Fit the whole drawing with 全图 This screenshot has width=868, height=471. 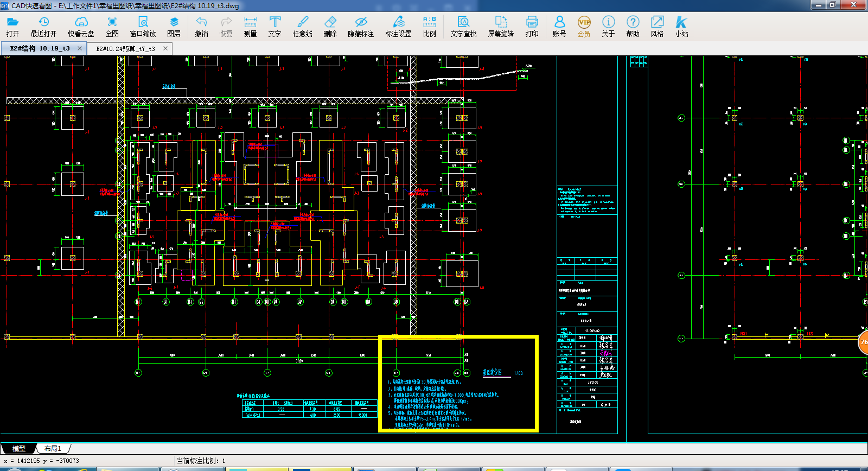[112, 26]
